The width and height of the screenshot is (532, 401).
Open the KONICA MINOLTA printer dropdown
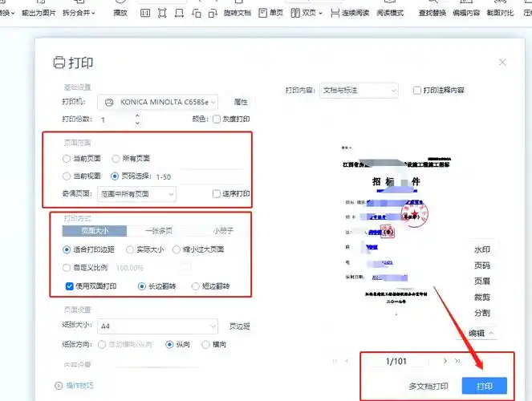pyautogui.click(x=158, y=102)
